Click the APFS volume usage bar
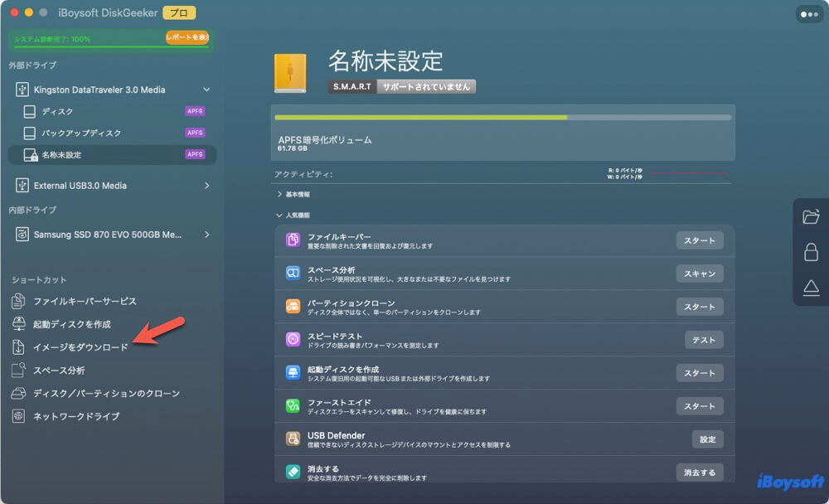The image size is (829, 504). (502, 118)
